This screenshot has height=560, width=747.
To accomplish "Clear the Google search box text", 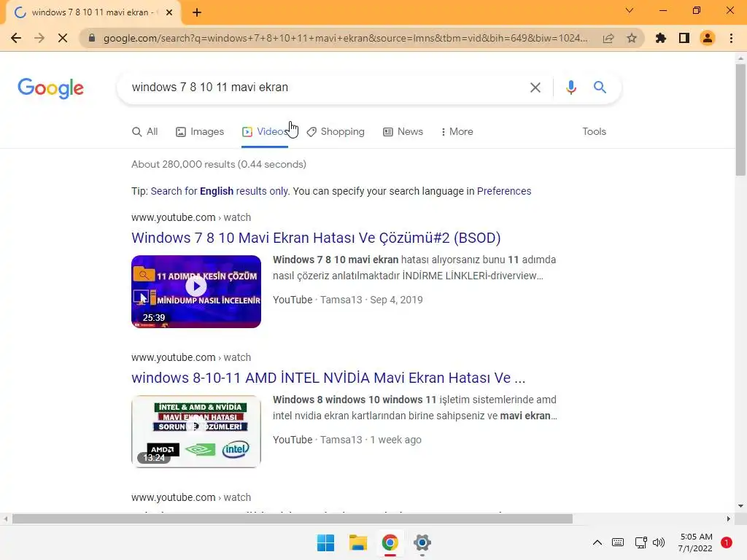I will (535, 87).
